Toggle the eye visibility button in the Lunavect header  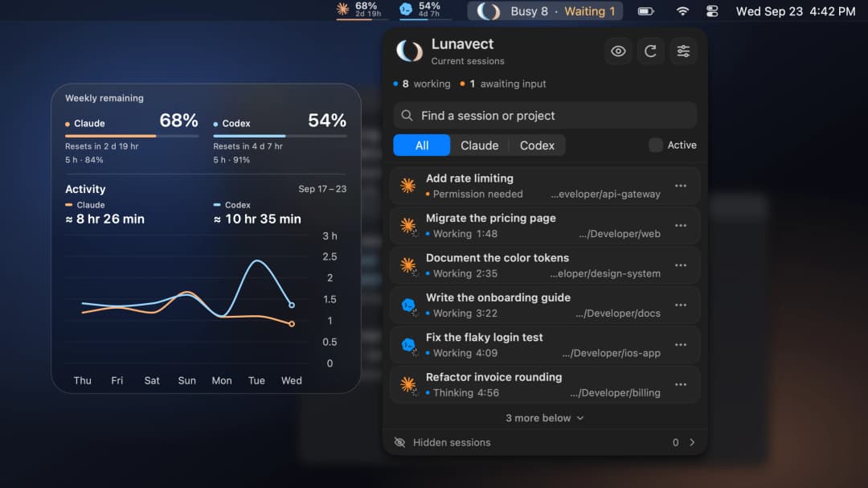point(618,51)
